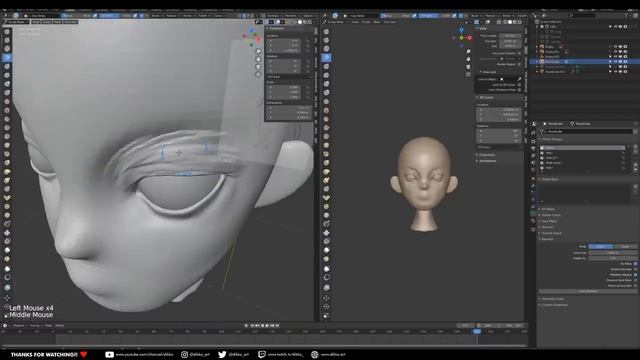Viewport: 640px width, 360px height.
Task: Select Quad remesh mode
Action: 625,247
